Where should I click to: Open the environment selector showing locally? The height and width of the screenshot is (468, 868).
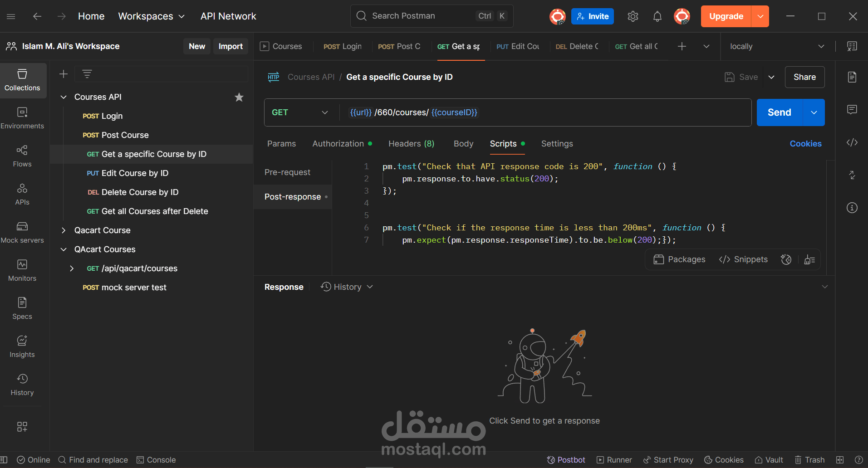pos(777,46)
